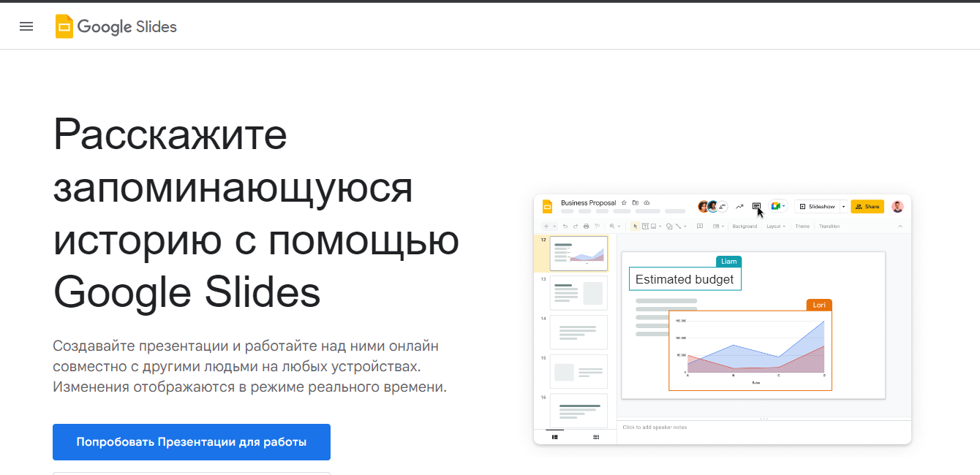Click the Google Meet camera icon

[x=777, y=207]
